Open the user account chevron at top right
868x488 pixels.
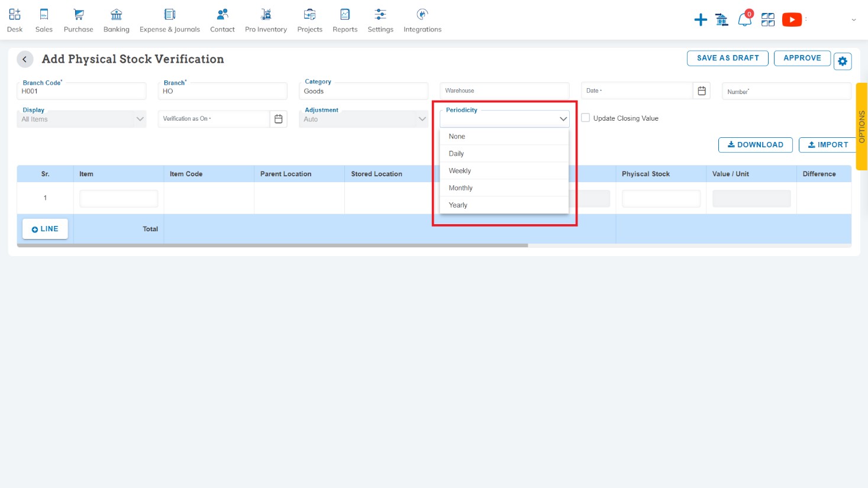click(854, 20)
